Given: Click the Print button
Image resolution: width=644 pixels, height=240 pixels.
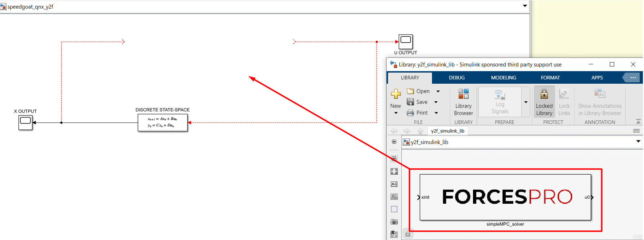Looking at the screenshot, I should coord(418,113).
